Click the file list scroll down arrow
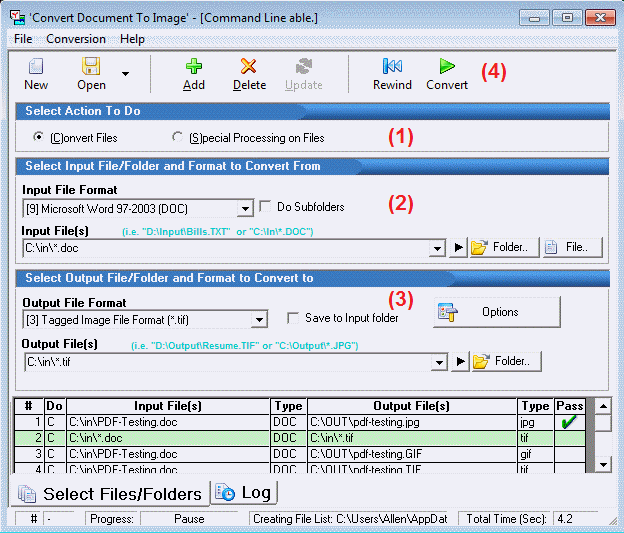624x533 pixels. coord(603,465)
